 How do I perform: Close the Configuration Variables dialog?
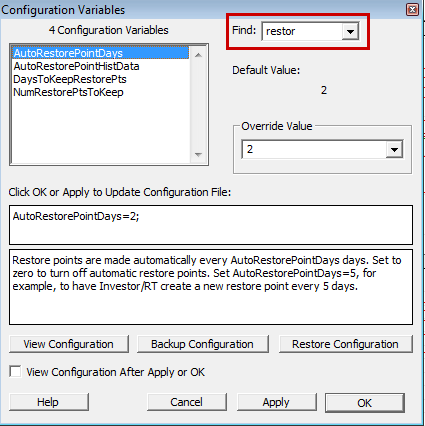[x=412, y=9]
